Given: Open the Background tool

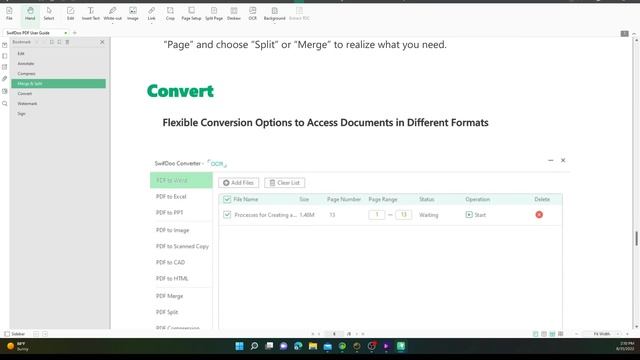Looking at the screenshot, I should click(x=274, y=13).
